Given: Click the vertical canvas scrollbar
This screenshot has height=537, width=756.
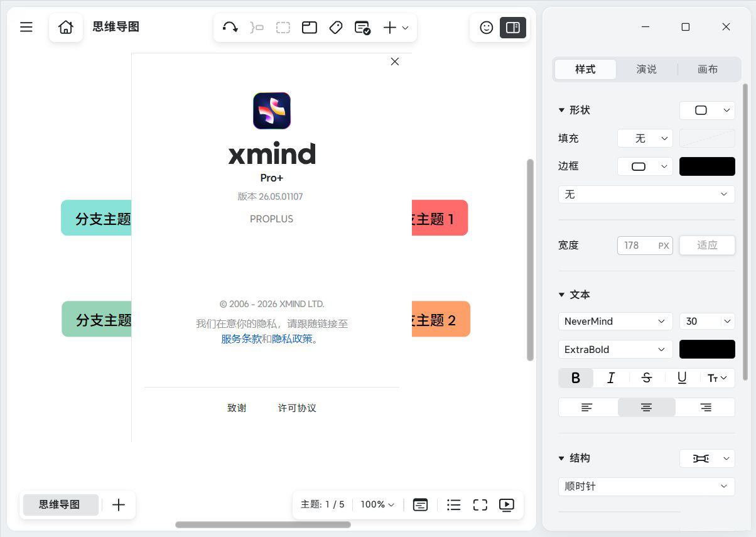Looking at the screenshot, I should coord(530,260).
